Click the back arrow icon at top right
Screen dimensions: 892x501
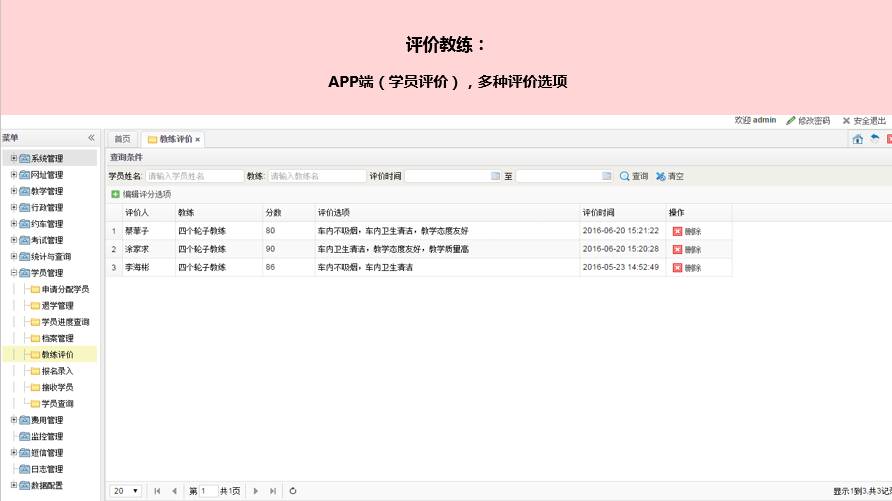pyautogui.click(x=875, y=138)
